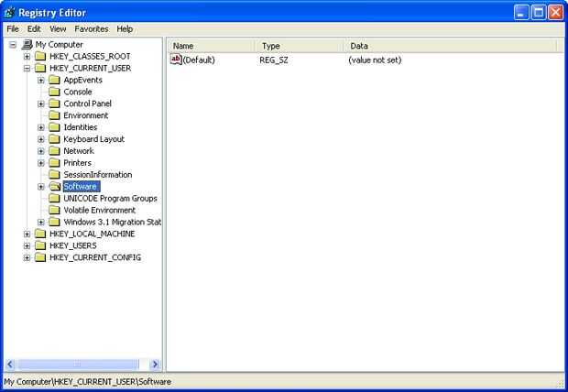The image size is (568, 392).
Task: Collapse the My Computer root node
Action: (x=13, y=45)
